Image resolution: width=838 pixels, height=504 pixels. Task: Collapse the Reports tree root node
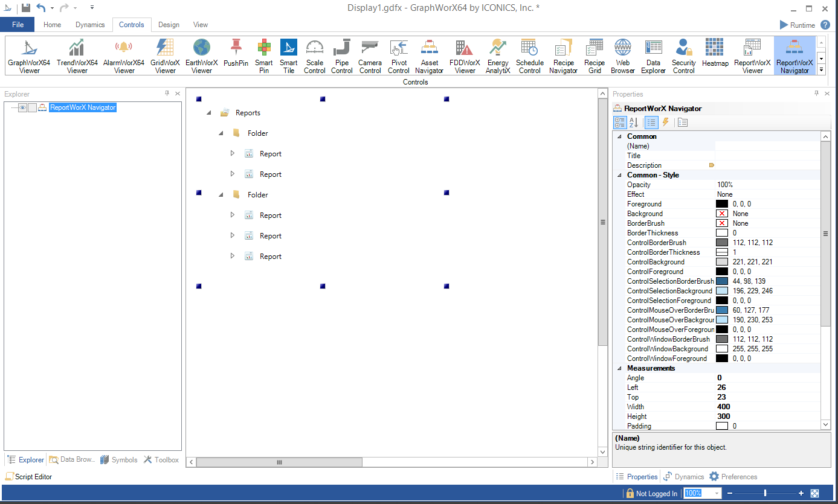(209, 113)
